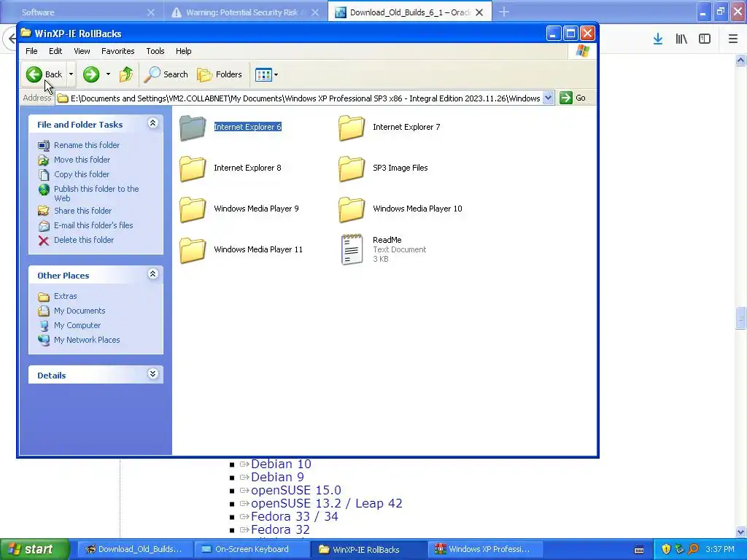Open My Network Places link
747x560 pixels.
(x=87, y=340)
